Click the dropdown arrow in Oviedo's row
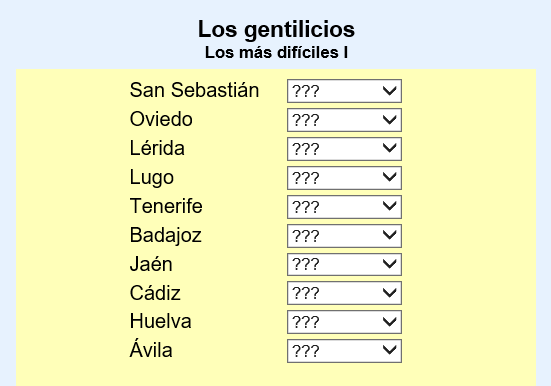Viewport: 551px width, 386px height. 389,120
